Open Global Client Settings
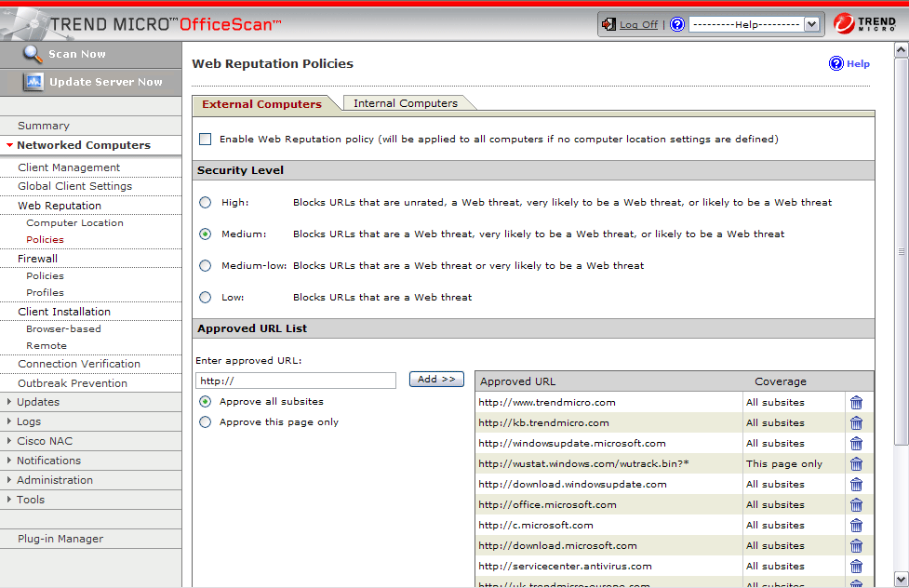This screenshot has height=588, width=909. click(74, 186)
